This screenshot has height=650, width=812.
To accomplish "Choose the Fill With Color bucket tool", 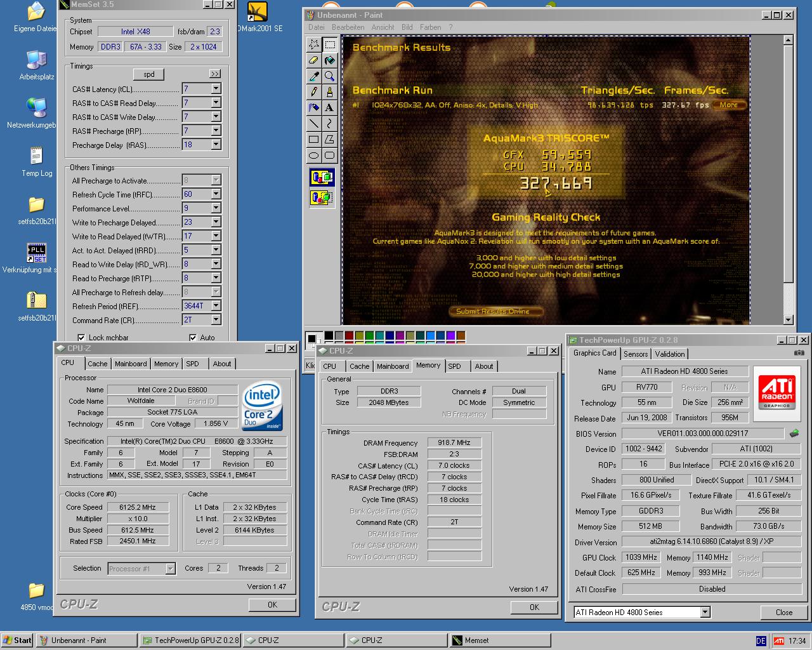I will [330, 60].
